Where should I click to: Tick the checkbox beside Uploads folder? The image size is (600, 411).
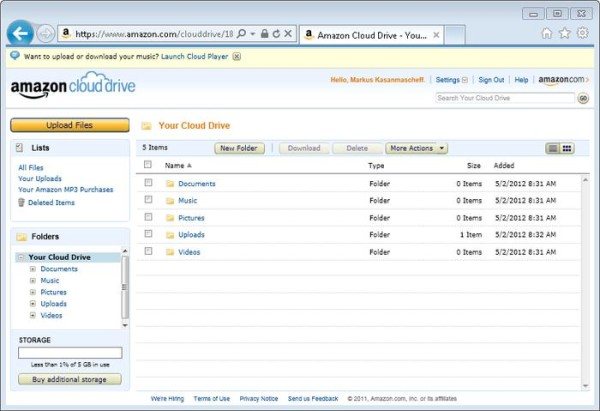tap(148, 234)
